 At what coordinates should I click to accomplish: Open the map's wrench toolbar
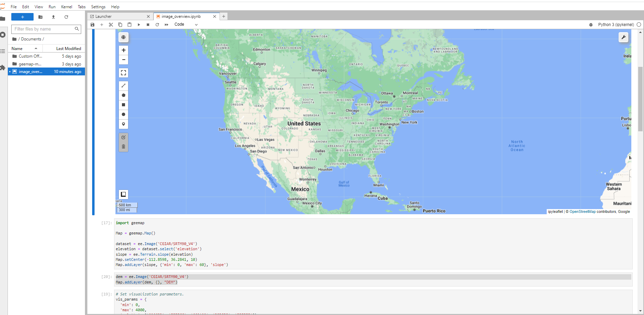pyautogui.click(x=623, y=37)
